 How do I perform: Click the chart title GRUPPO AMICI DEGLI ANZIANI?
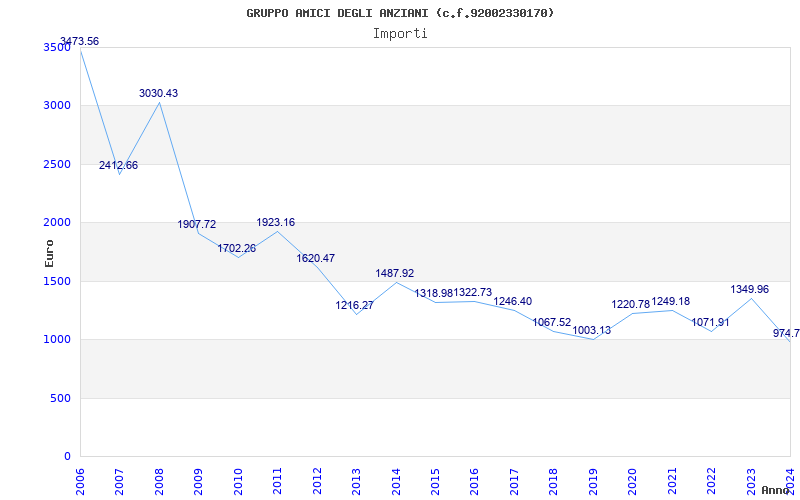click(400, 13)
